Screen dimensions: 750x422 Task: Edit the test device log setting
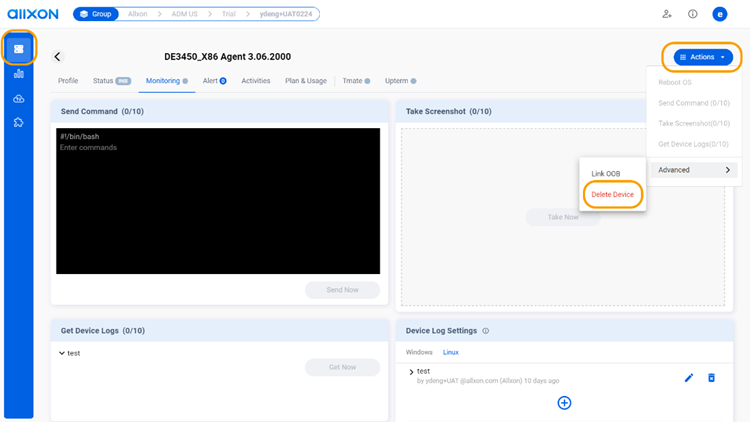[x=688, y=378]
